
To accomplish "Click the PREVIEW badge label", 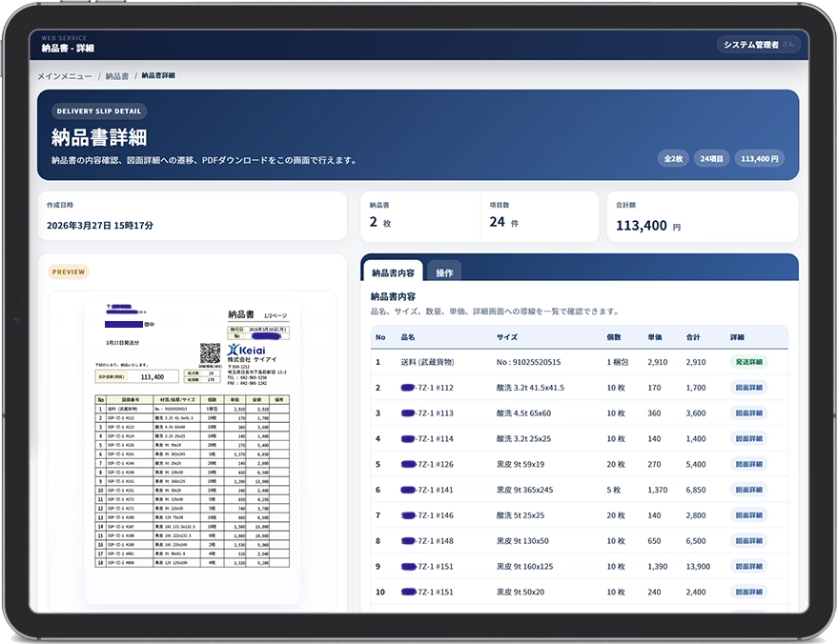I will (69, 272).
